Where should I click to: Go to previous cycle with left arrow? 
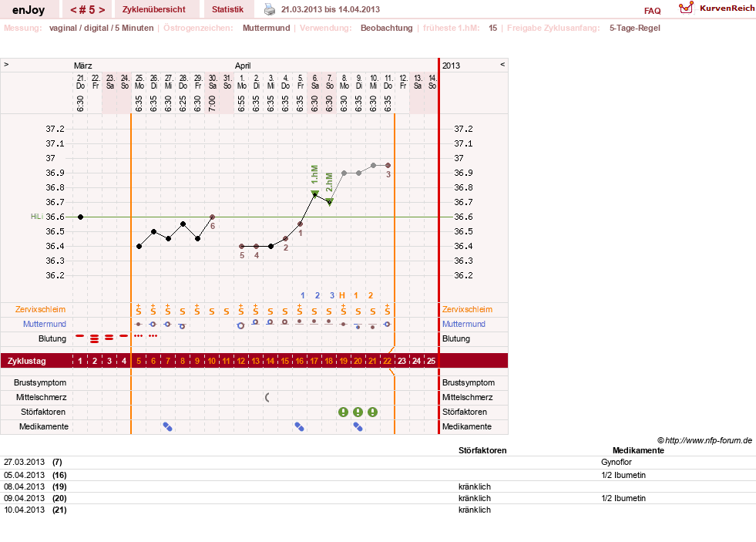point(73,10)
